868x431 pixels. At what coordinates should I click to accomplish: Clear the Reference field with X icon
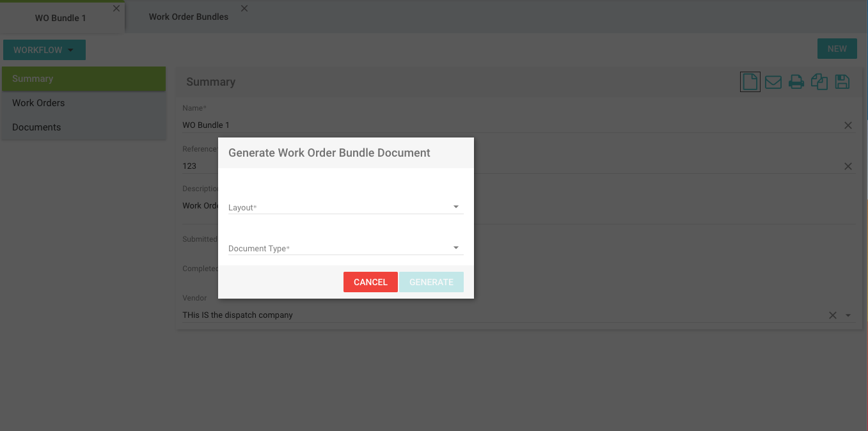point(848,166)
